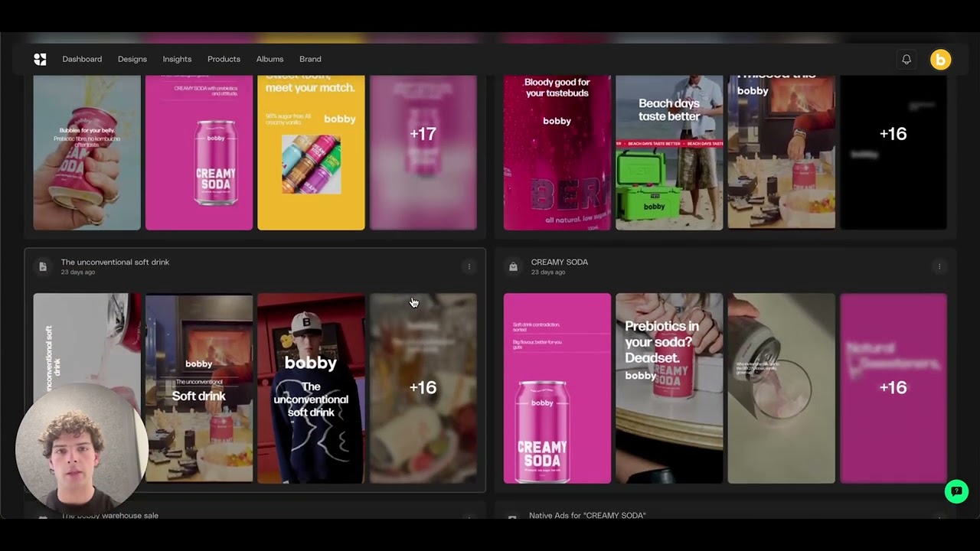Open the fireplace 'Soft drink' design

[x=199, y=388]
